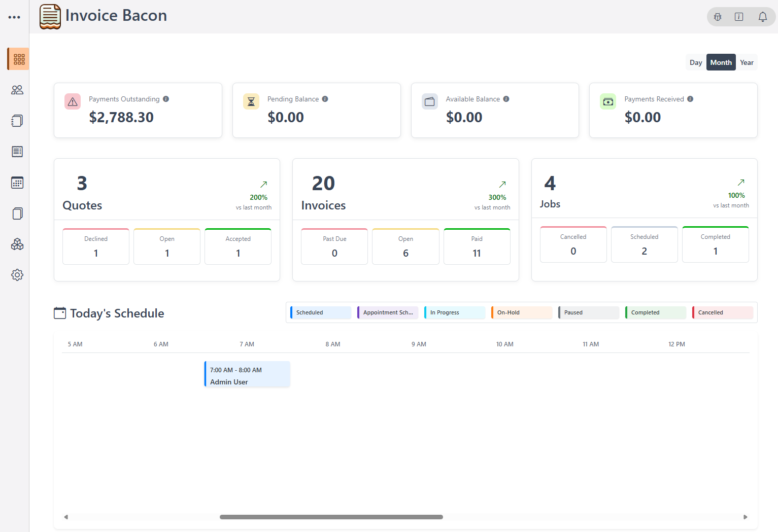Click the bug report icon
Viewport: 778px width, 532px height.
point(718,17)
